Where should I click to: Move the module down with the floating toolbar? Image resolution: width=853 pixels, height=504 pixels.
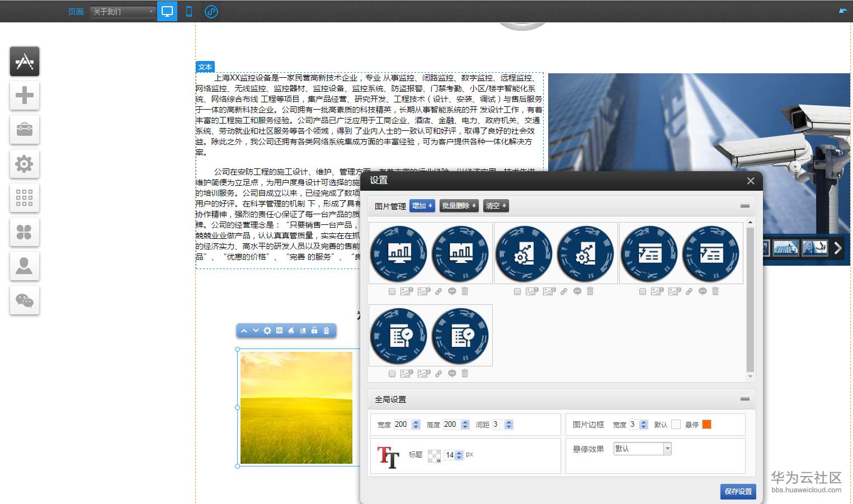256,331
